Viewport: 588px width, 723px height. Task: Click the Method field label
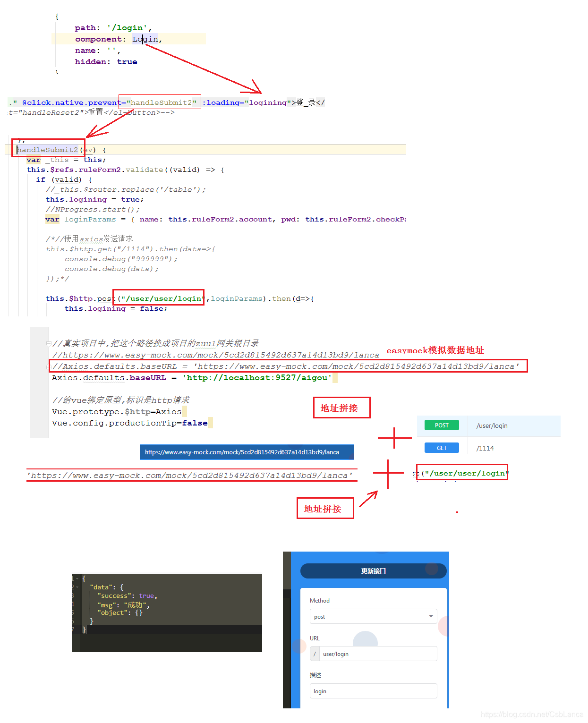click(x=320, y=600)
